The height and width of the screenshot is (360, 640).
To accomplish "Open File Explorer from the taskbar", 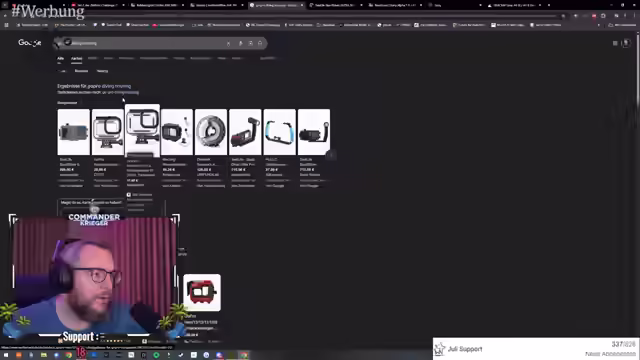I will (44, 355).
